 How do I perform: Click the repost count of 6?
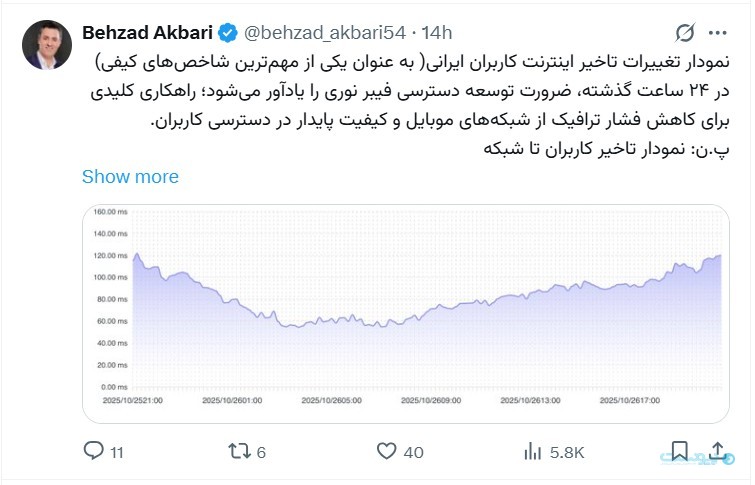[261, 452]
